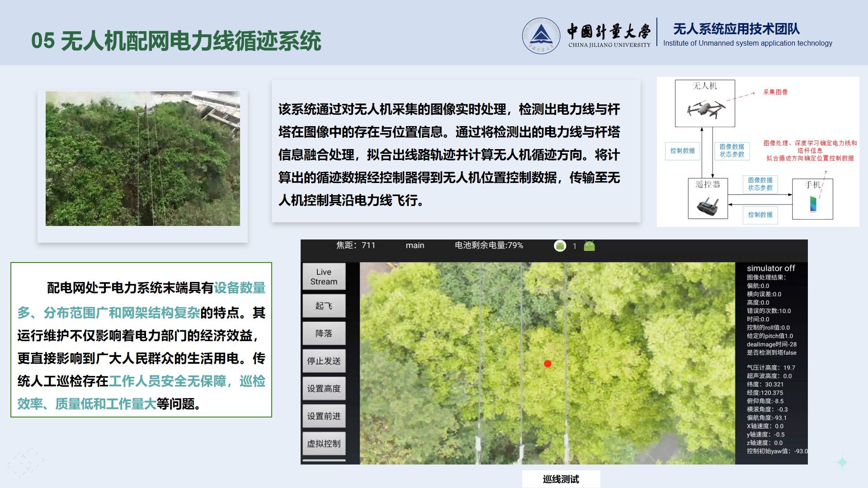The width and height of the screenshot is (868, 488).
Task: Select the power line aerial photo
Action: point(143,159)
